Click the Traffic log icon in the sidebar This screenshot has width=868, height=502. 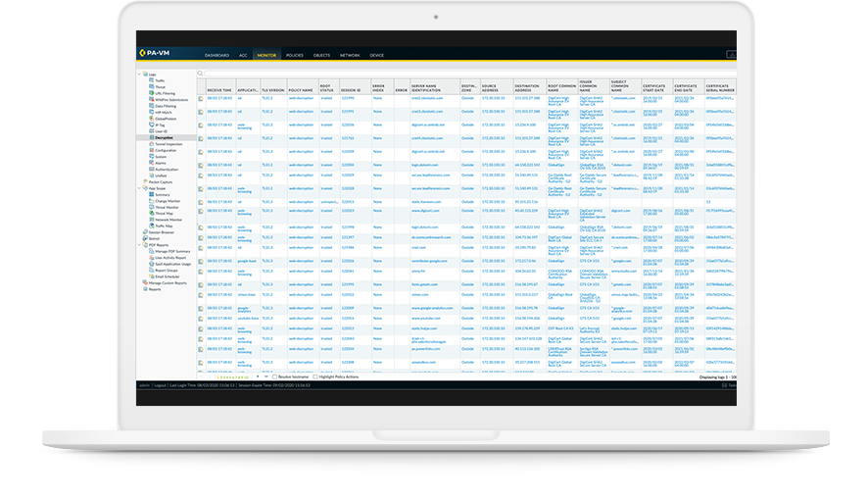pyautogui.click(x=150, y=79)
